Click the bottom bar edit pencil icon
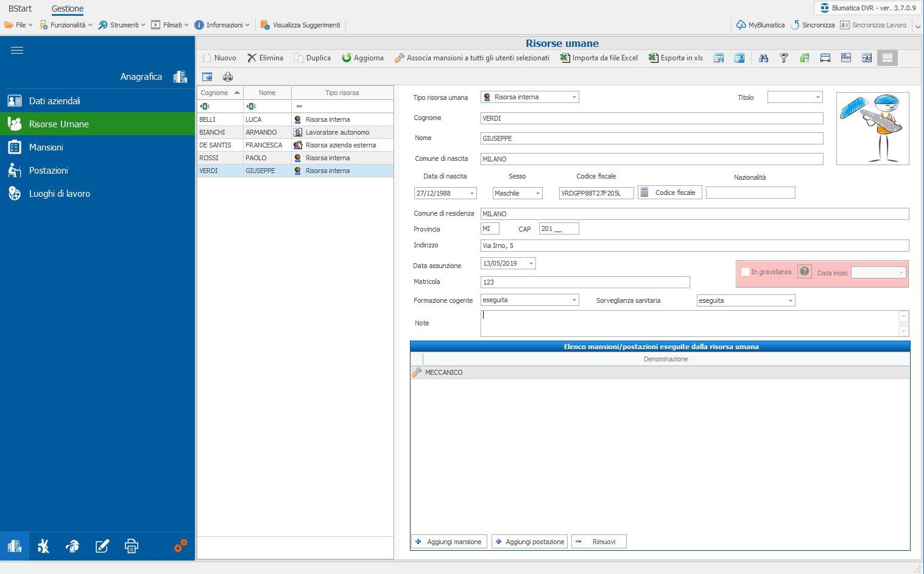The width and height of the screenshot is (924, 574). (x=102, y=546)
